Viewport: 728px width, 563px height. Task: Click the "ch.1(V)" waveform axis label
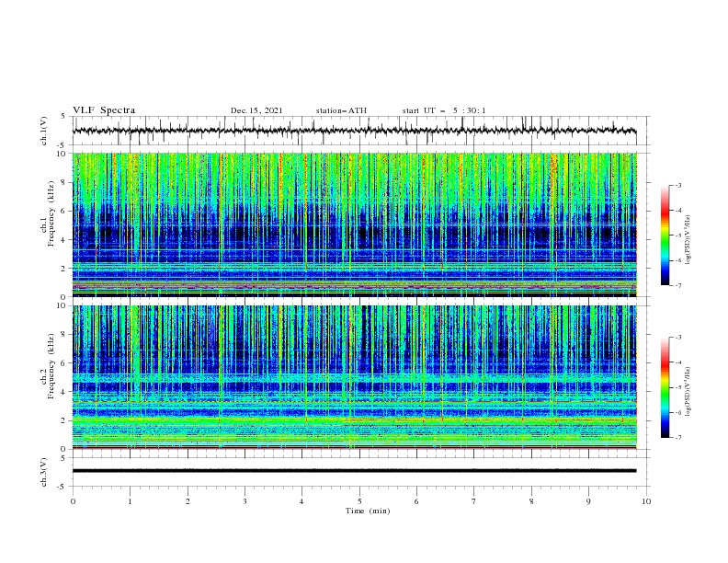pyautogui.click(x=44, y=131)
